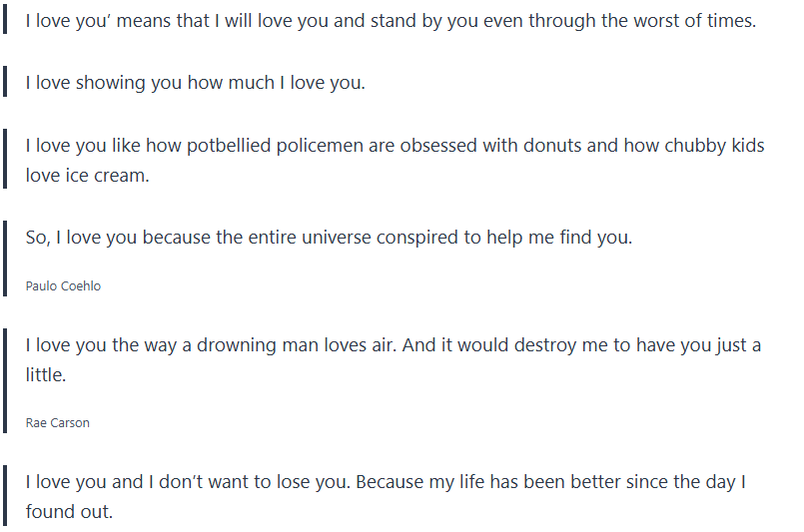This screenshot has height=532, width=804.
Task: Click the "don't want to lose you" line
Action: (x=386, y=482)
